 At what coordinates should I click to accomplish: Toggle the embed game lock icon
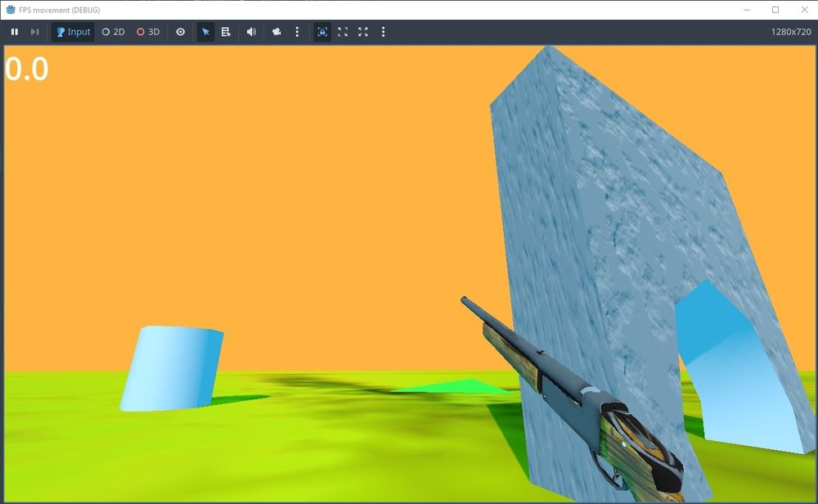pos(322,32)
